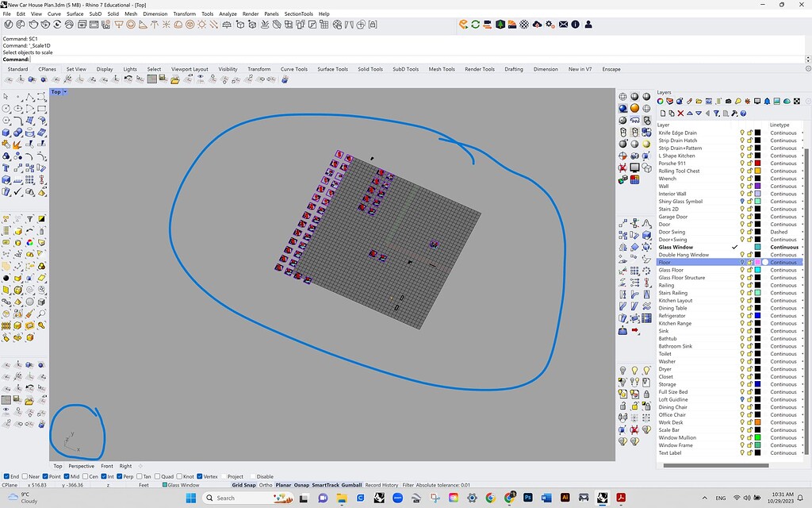Select the circle drawing tool
812x508 pixels.
click(6, 109)
